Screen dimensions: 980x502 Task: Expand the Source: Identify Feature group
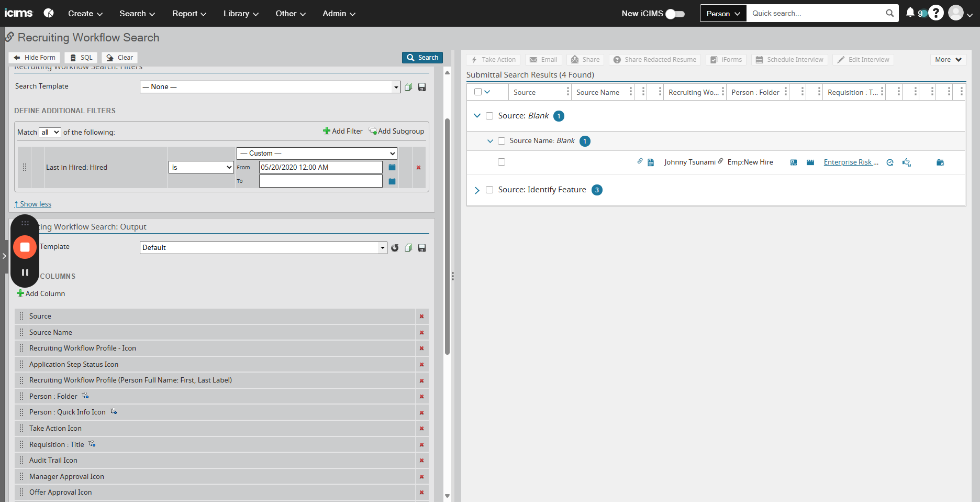[477, 190]
